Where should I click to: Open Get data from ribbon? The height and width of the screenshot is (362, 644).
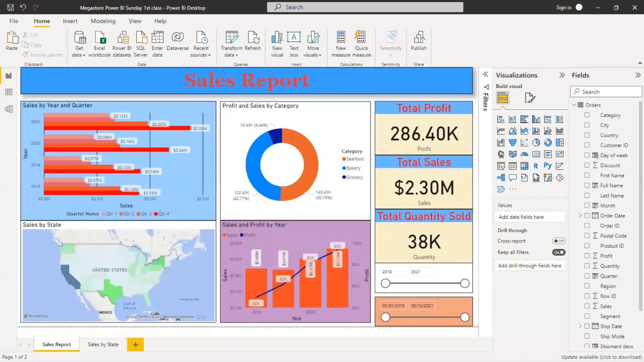click(x=79, y=44)
